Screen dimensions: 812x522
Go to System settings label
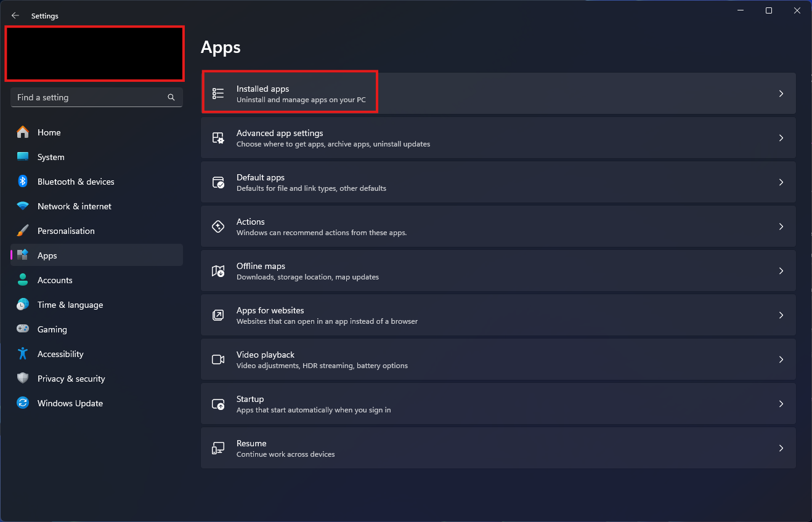51,157
